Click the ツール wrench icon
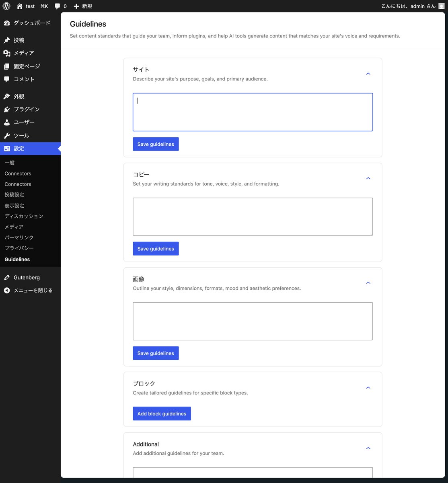The image size is (448, 483). [x=7, y=136]
